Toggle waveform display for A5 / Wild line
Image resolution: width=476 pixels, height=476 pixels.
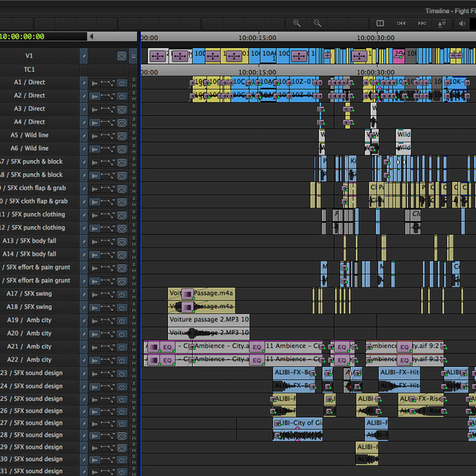click(x=95, y=136)
